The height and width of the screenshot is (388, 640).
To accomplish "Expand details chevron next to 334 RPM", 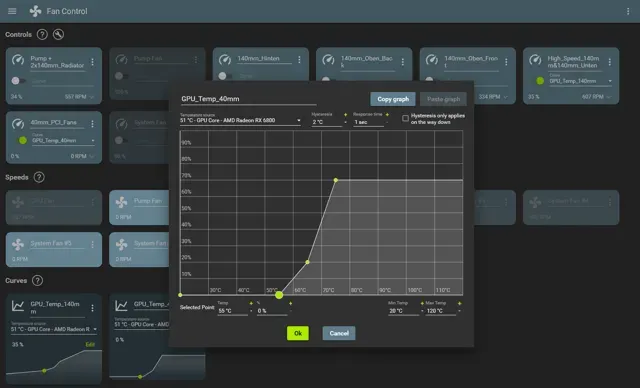I will pos(505,97).
